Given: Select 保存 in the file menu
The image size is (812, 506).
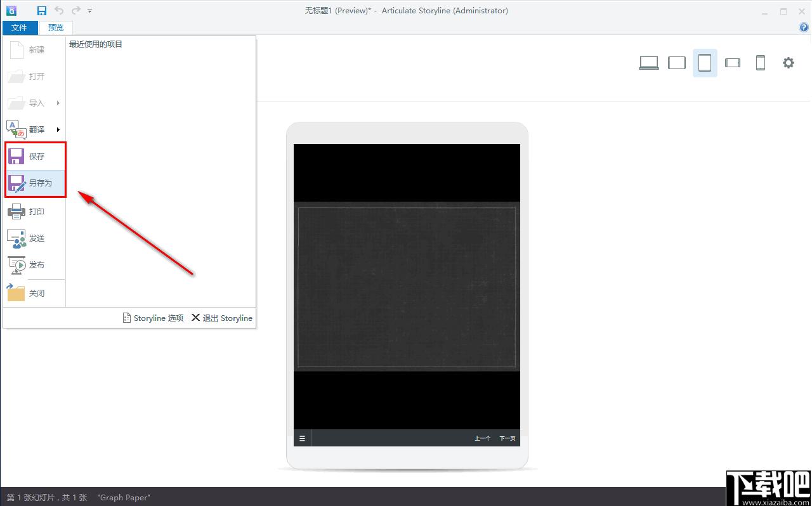Looking at the screenshot, I should tap(36, 156).
